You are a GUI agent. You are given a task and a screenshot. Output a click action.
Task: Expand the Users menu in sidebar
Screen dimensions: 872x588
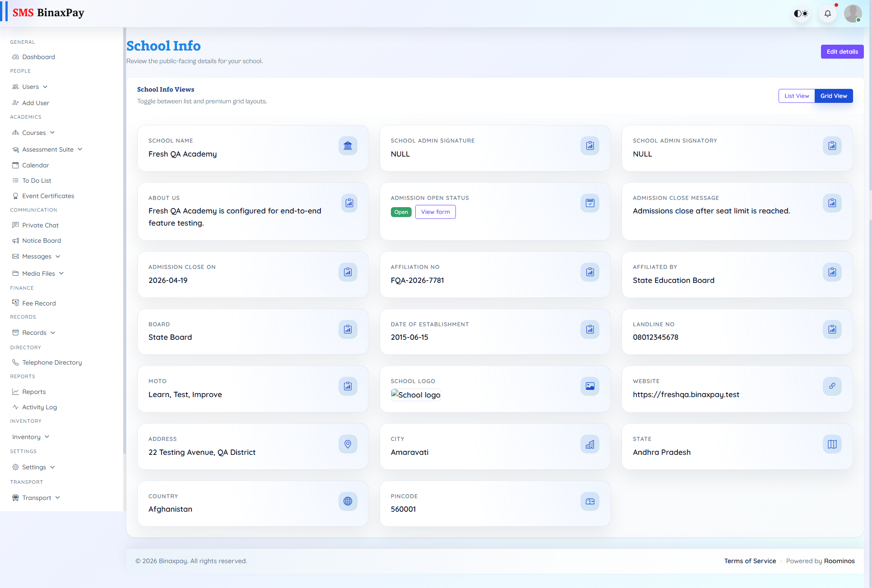[30, 87]
